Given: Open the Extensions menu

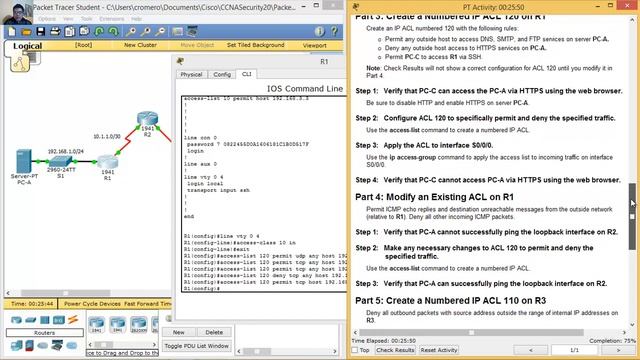Looking at the screenshot, I should click(112, 19).
